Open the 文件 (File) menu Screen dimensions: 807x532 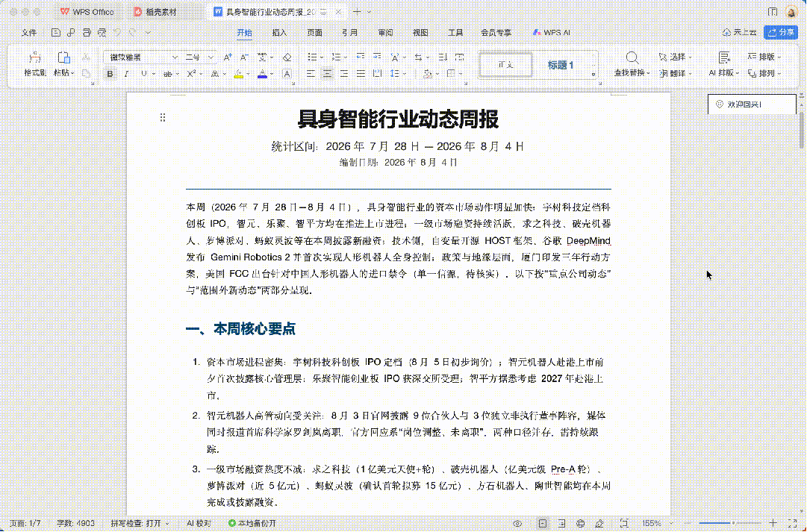29,32
